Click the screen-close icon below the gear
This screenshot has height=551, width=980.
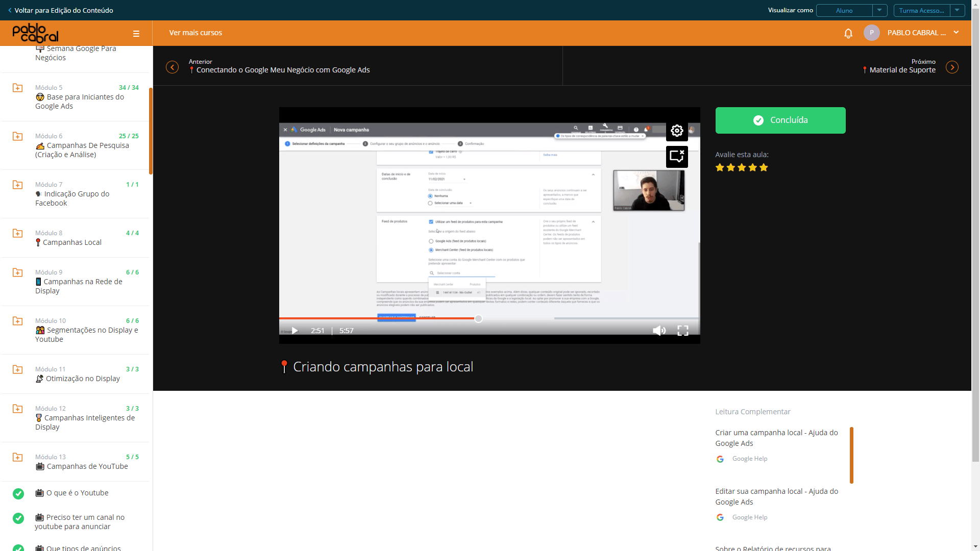click(x=677, y=157)
